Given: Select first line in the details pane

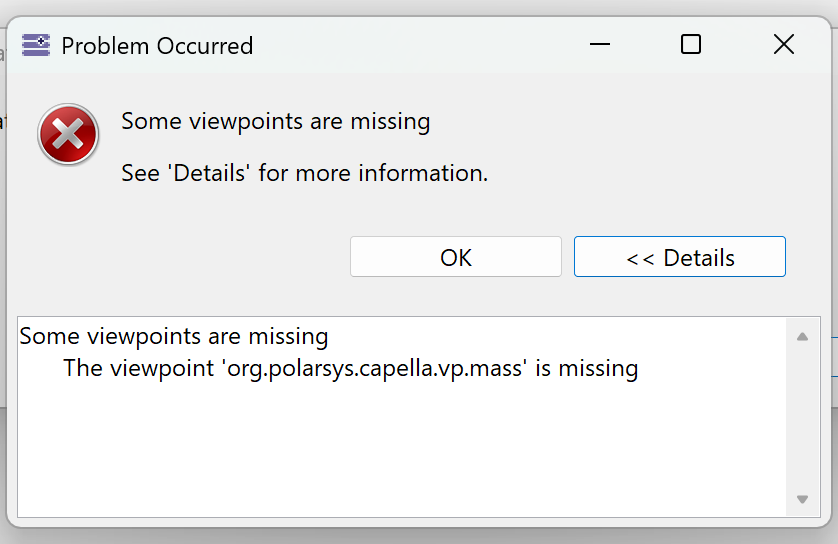Looking at the screenshot, I should pos(174,336).
